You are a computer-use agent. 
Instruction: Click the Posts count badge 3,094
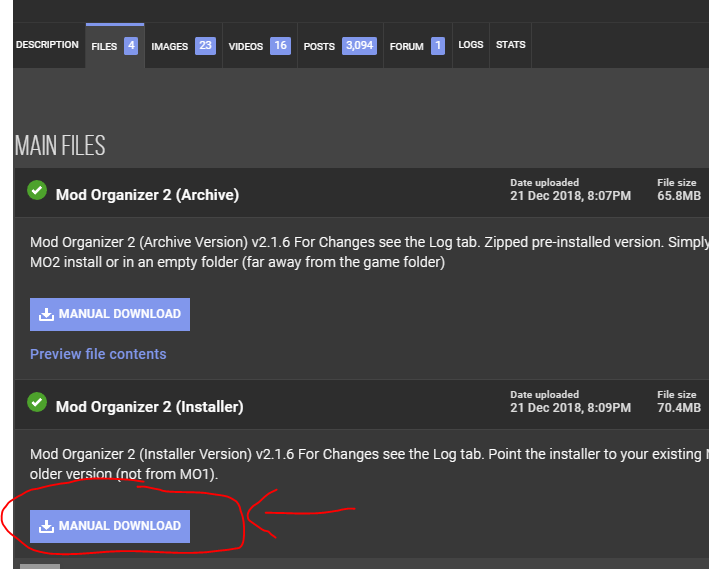click(x=359, y=46)
